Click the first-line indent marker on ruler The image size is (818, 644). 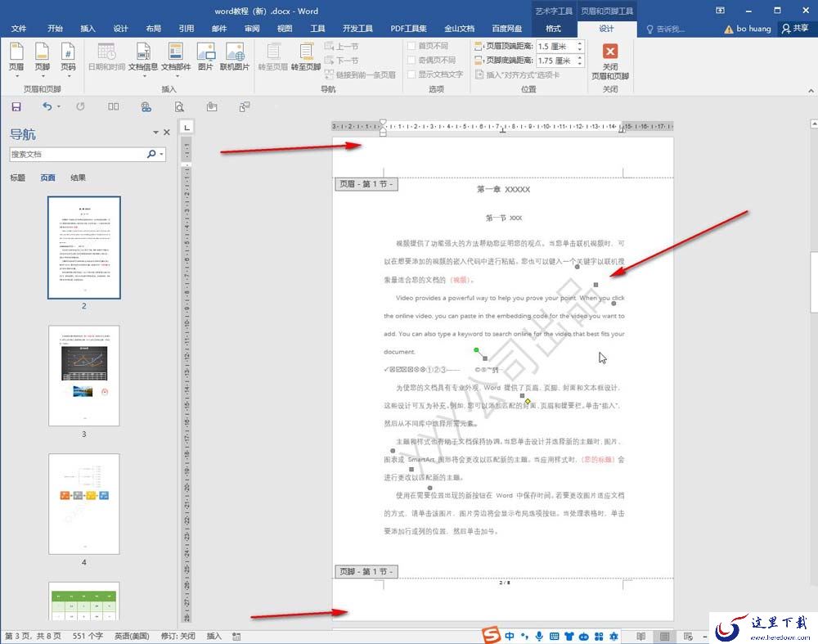point(383,124)
